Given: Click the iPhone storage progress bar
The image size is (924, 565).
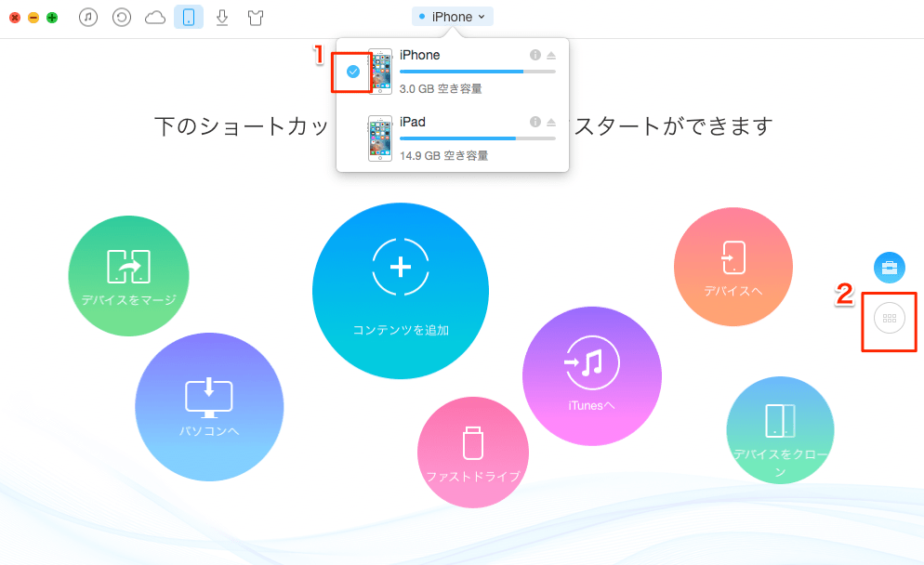Looking at the screenshot, I should [479, 71].
